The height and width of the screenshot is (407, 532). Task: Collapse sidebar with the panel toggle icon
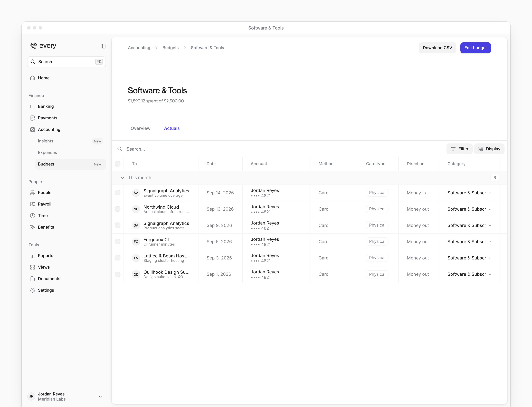point(103,46)
